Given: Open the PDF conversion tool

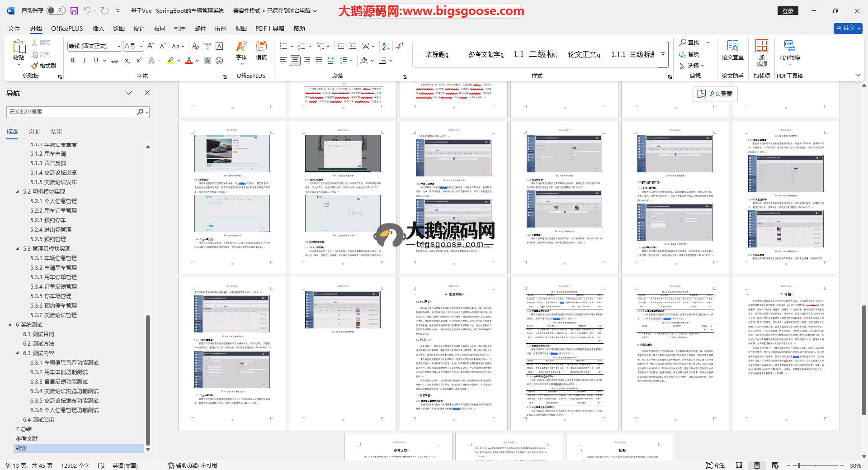Looking at the screenshot, I should pyautogui.click(x=789, y=51).
